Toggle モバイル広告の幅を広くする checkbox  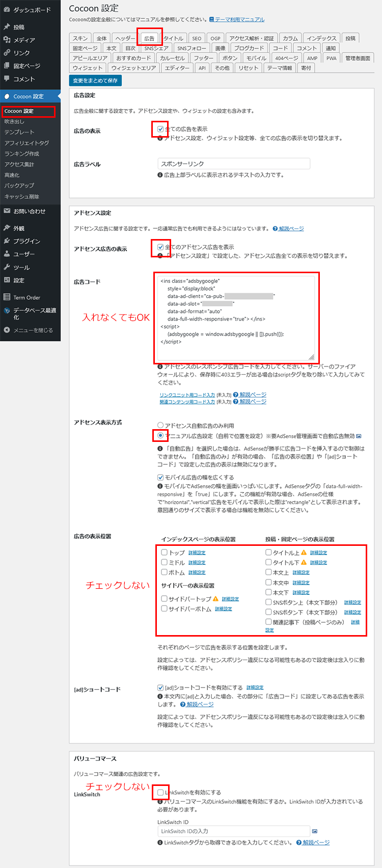pos(160,478)
